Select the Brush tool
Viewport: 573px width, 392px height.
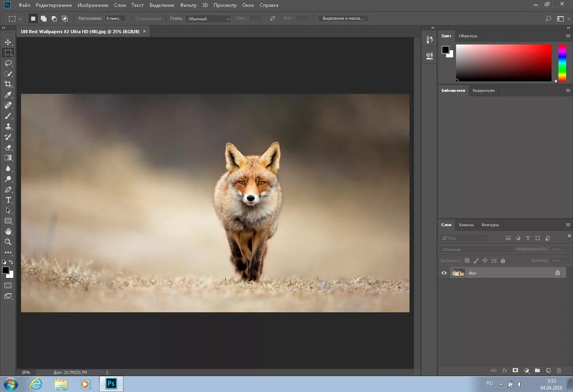tap(8, 116)
